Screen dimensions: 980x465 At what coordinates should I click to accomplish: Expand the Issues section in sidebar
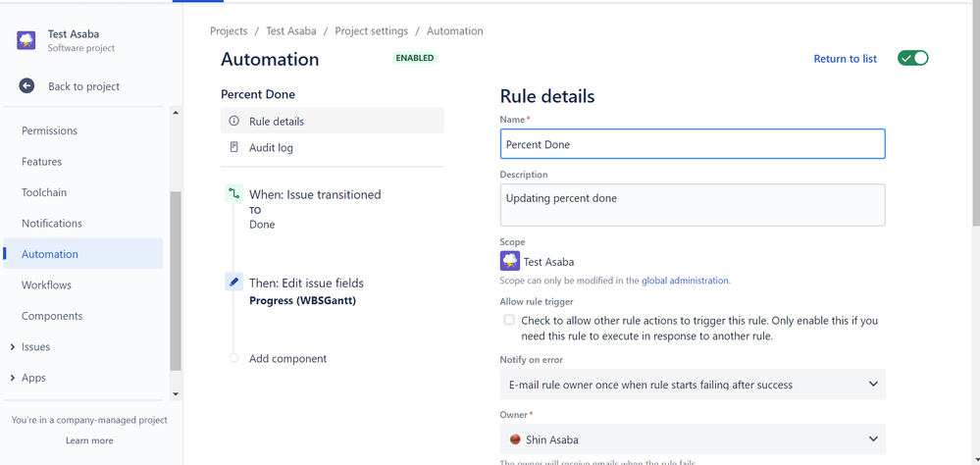[13, 347]
